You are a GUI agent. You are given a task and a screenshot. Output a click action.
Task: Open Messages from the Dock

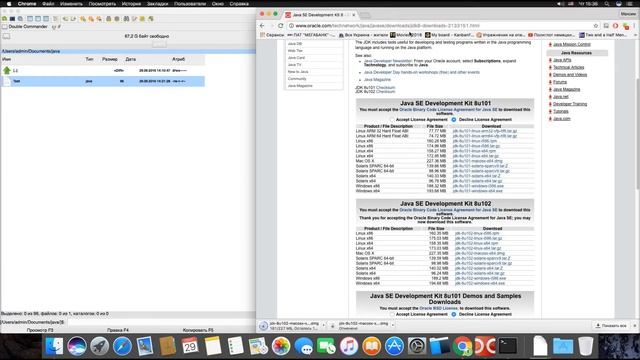click(x=304, y=346)
